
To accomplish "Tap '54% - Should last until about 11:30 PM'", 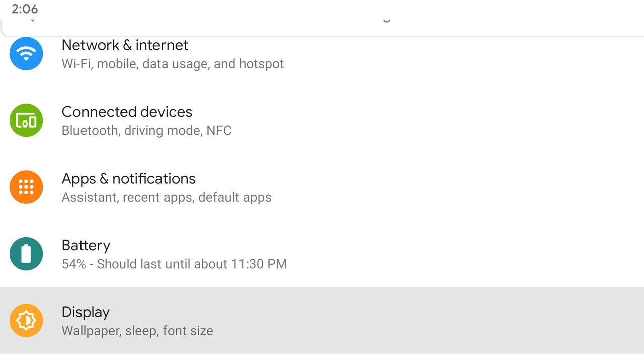I will coord(174,264).
